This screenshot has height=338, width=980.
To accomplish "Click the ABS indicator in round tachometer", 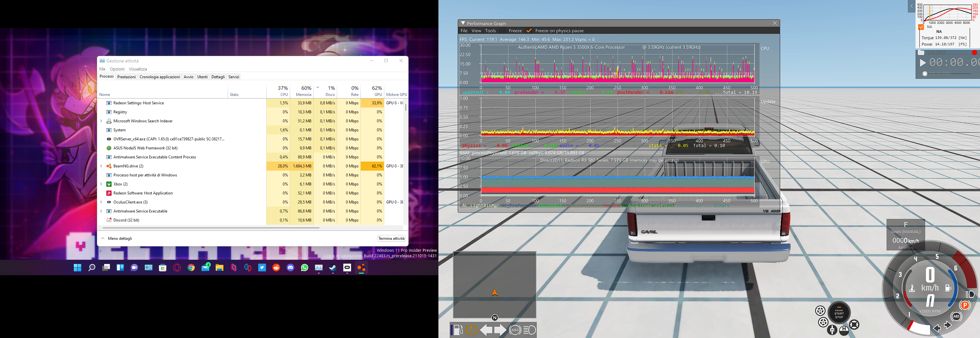I will (x=956, y=316).
